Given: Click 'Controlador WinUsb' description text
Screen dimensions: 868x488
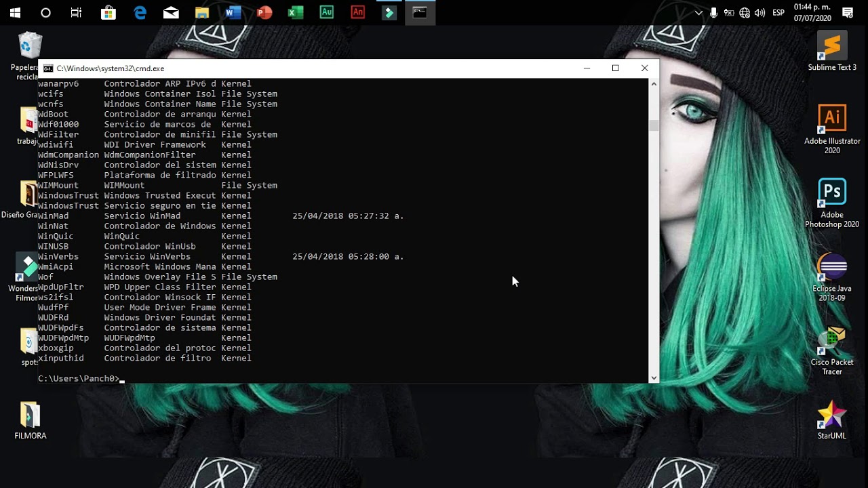Looking at the screenshot, I should pyautogui.click(x=150, y=247).
